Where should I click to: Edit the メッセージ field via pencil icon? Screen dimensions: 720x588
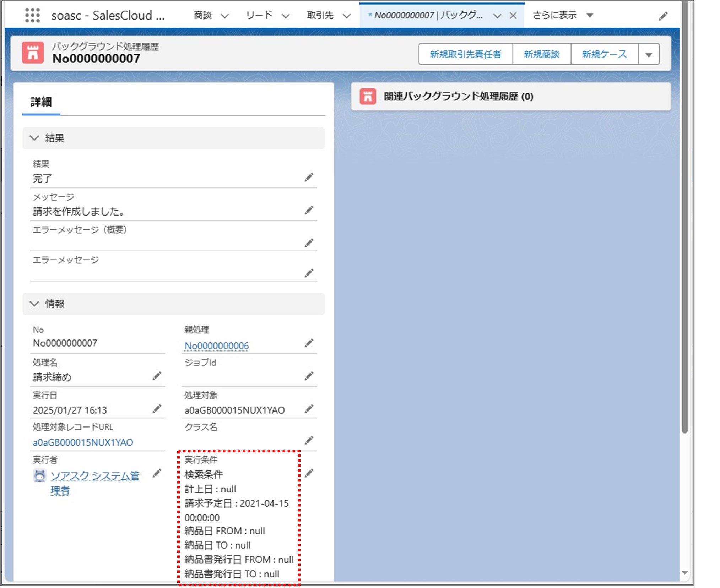point(309,210)
